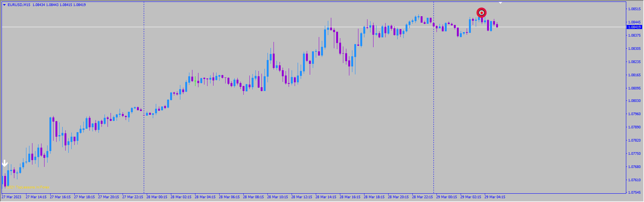Click the 1.07890 price scale value
The height and width of the screenshot is (202, 644).
point(635,127)
